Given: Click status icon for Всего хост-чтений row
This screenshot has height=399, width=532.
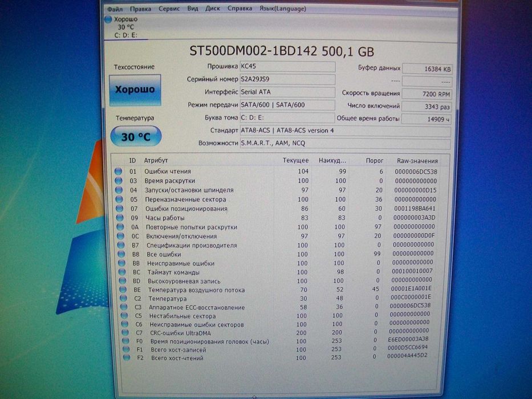Looking at the screenshot, I should (x=126, y=357).
